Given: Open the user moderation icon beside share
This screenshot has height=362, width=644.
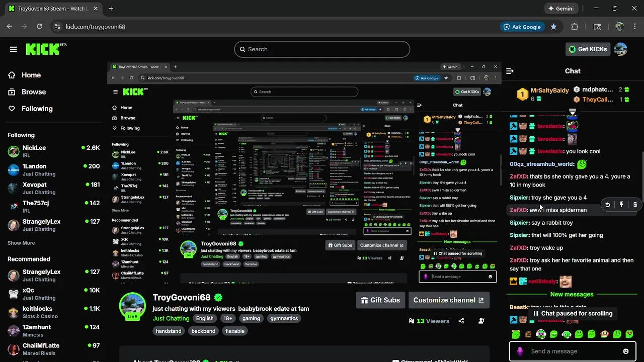Looking at the screenshot, I should 481,321.
